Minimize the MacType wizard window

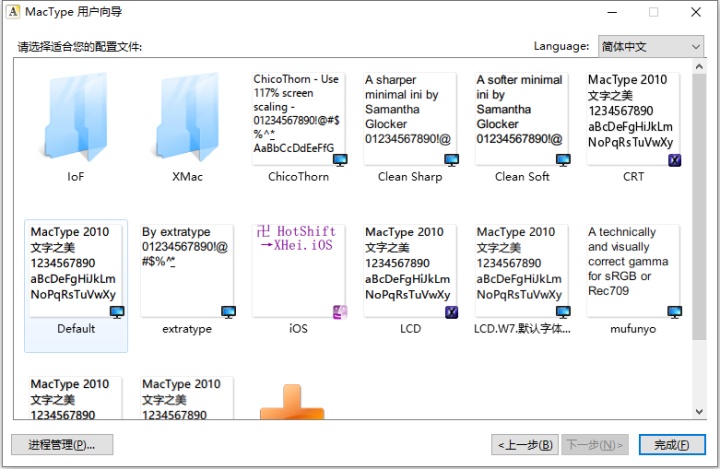612,12
